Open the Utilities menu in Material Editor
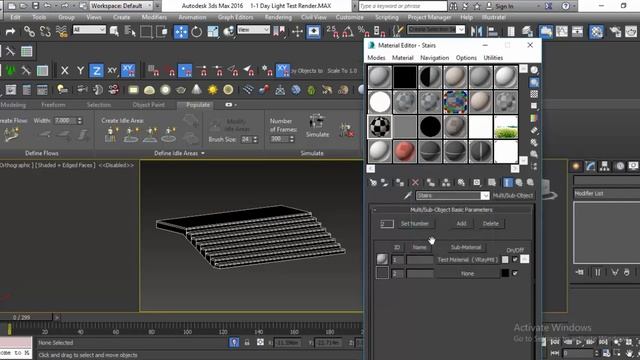 pyautogui.click(x=493, y=58)
